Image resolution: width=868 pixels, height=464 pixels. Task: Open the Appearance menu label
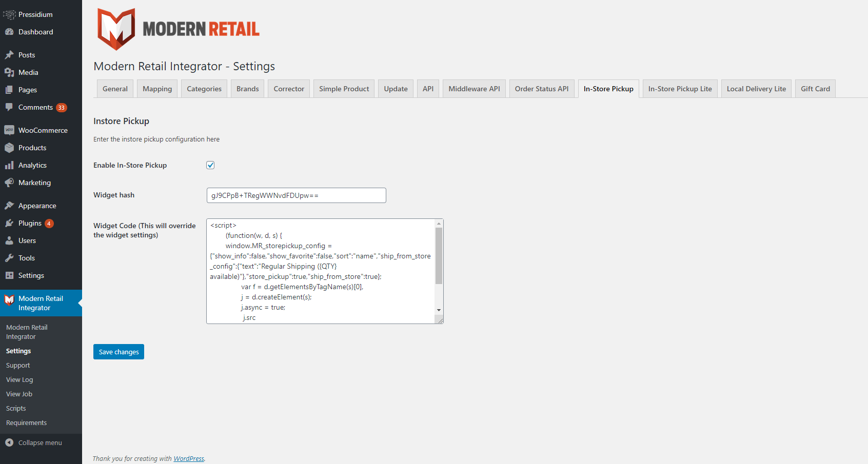[x=37, y=206]
